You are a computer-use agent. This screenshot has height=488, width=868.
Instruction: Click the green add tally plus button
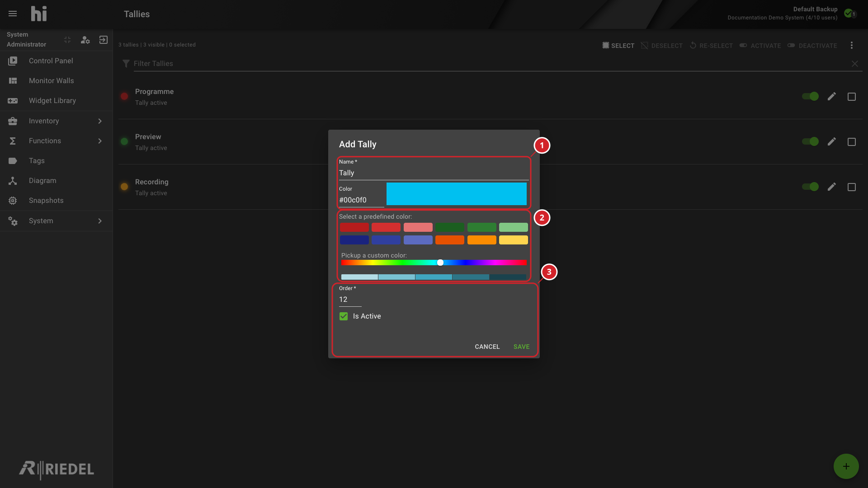[846, 466]
